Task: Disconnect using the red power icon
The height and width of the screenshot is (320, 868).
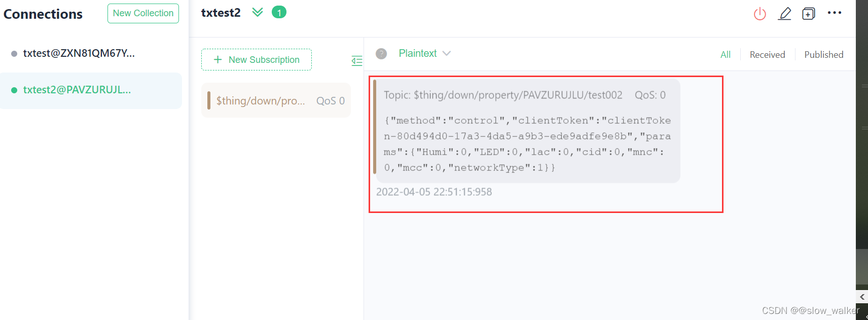Action: [x=759, y=14]
